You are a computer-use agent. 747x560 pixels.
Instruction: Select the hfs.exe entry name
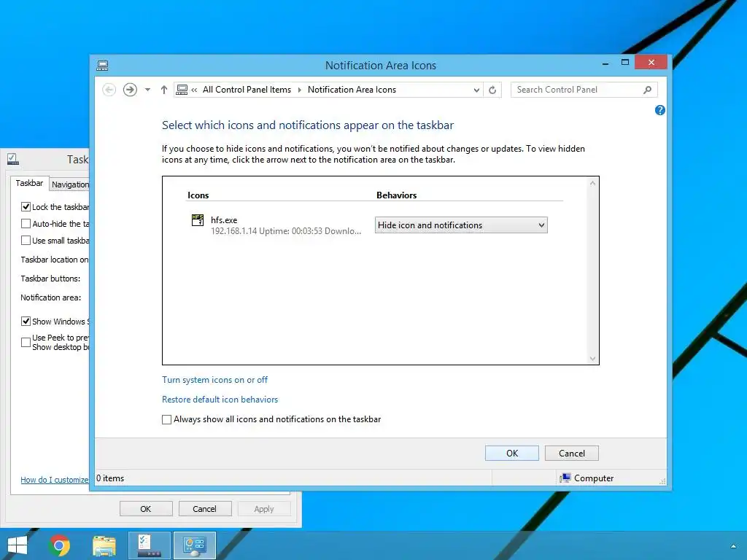tap(224, 220)
